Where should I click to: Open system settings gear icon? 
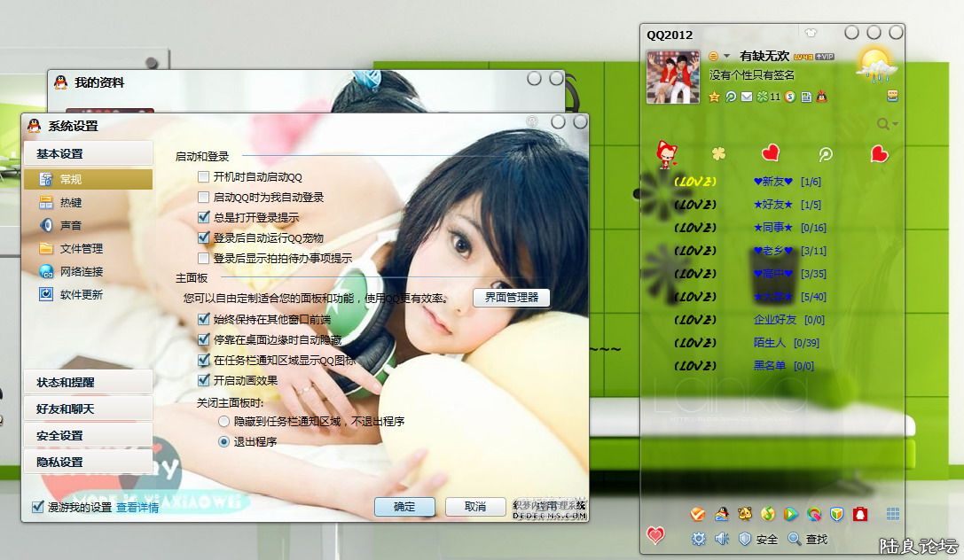[x=699, y=539]
